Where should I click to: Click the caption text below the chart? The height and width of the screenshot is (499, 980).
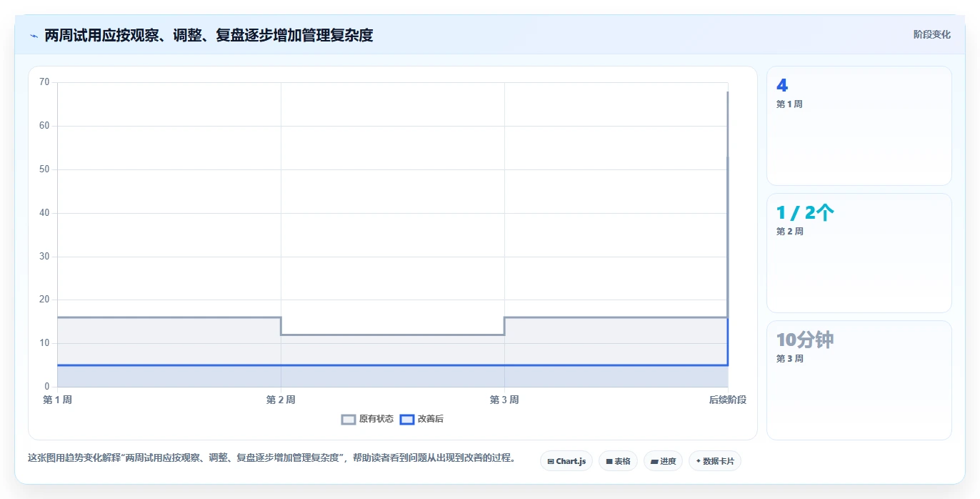tap(271, 458)
